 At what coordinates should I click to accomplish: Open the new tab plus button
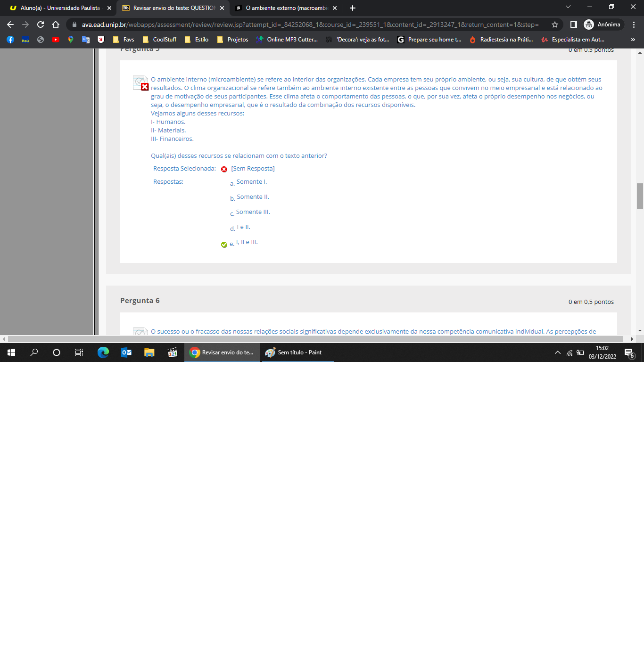(x=353, y=8)
